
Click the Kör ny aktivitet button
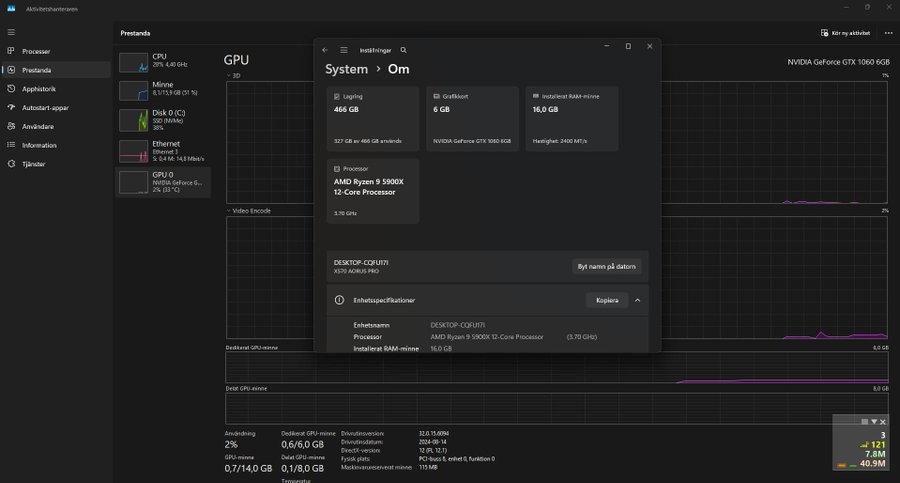pos(845,32)
